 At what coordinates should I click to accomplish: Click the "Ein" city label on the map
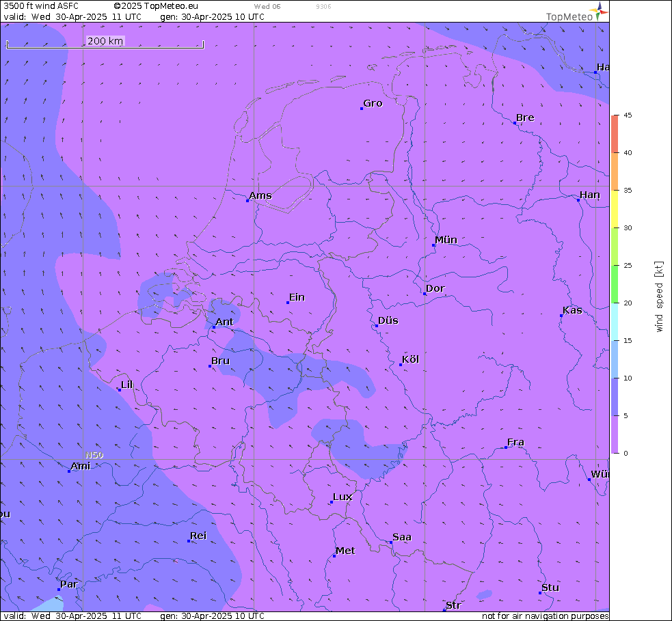(297, 297)
